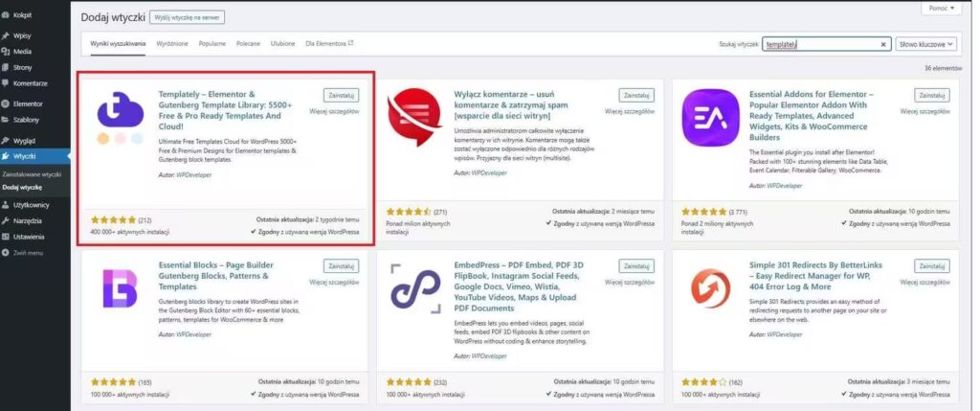The width and height of the screenshot is (980, 411).
Task: Switch to the Popularne tab
Action: click(212, 44)
